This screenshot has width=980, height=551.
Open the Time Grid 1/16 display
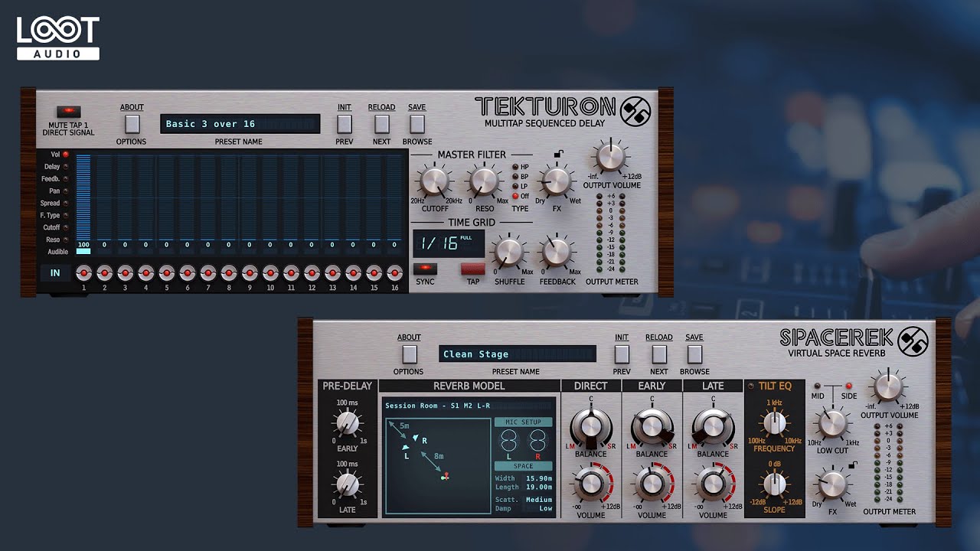[449, 243]
